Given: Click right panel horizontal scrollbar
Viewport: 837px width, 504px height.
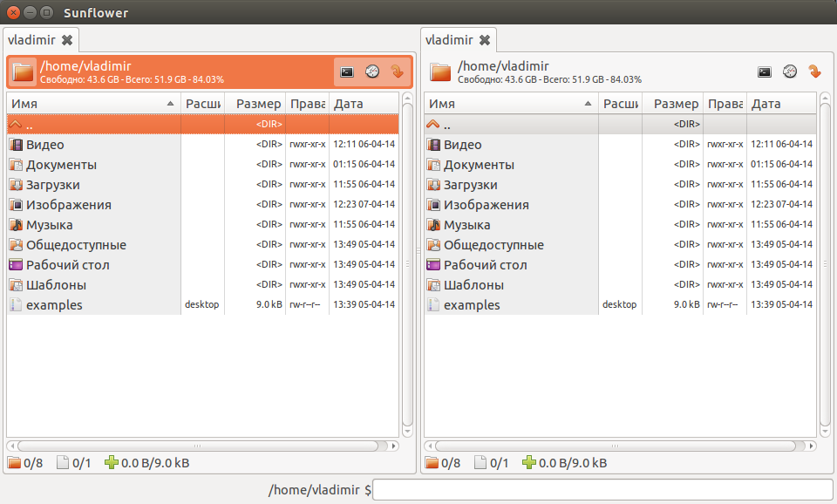Looking at the screenshot, I should tap(620, 446).
